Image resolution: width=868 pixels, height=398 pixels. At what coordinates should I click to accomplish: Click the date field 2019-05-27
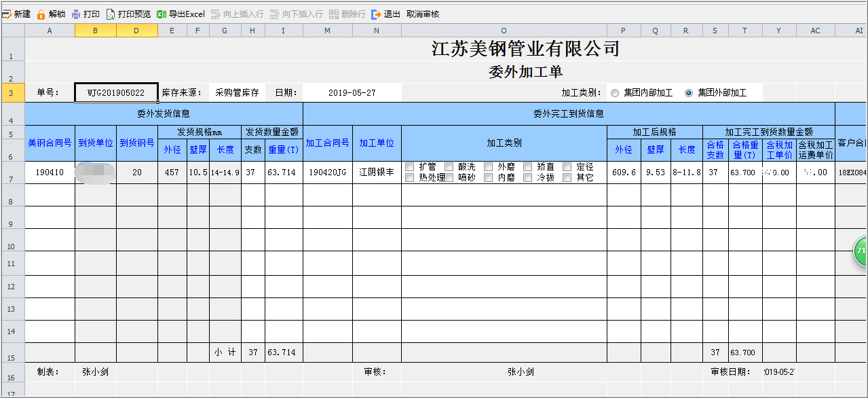(x=352, y=93)
